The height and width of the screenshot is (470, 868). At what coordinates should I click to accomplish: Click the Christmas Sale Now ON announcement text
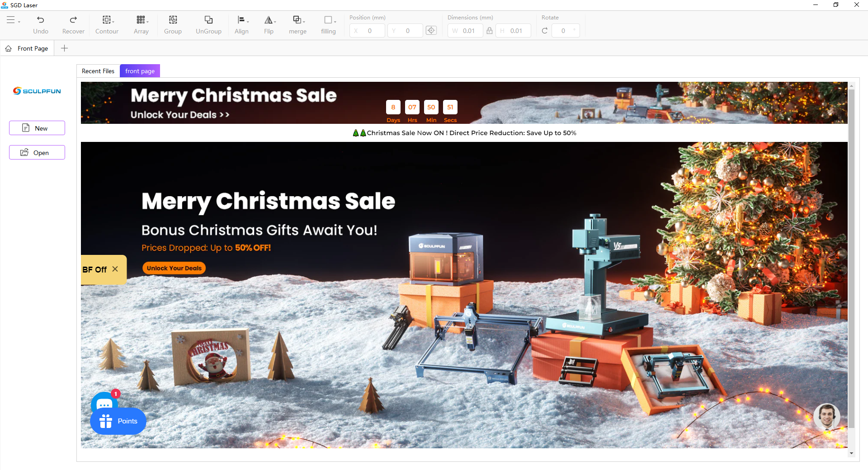(x=464, y=133)
